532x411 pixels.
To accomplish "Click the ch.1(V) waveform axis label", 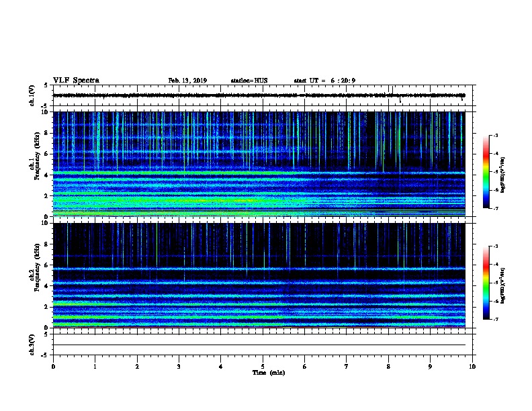I will point(32,95).
